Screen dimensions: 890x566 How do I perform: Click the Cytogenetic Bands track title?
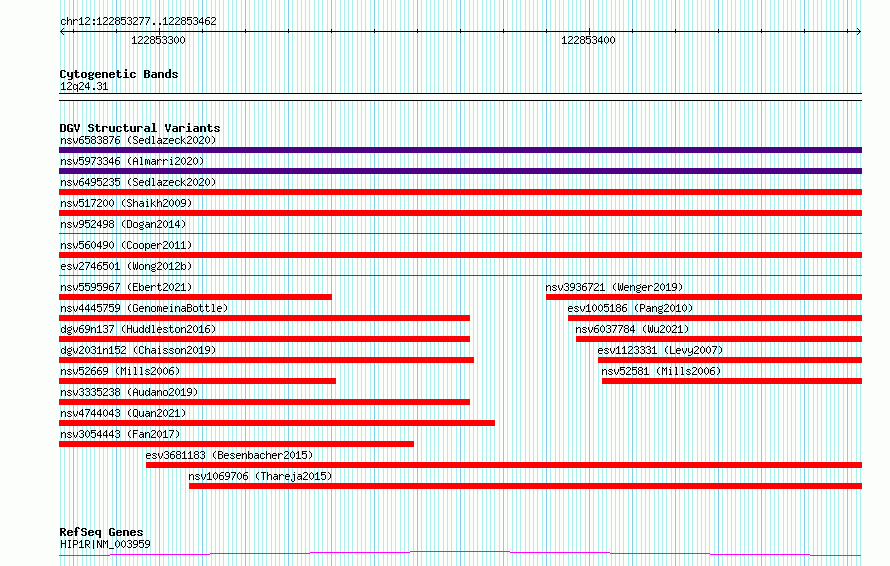coord(119,74)
